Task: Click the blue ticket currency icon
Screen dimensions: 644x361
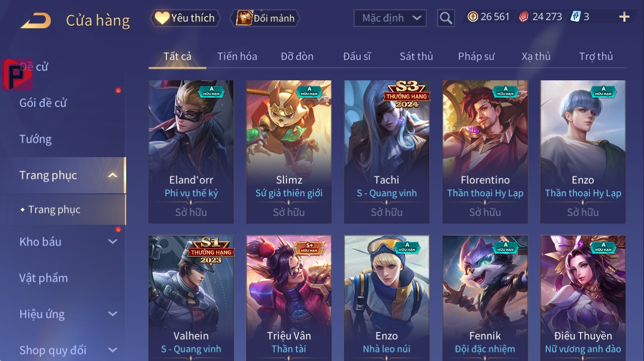Action: [x=576, y=17]
